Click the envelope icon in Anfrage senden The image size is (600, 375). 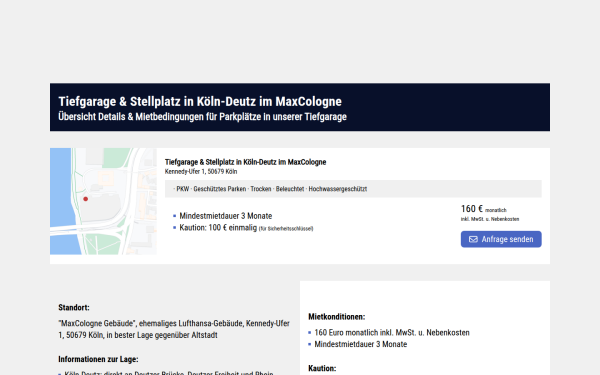coord(473,239)
